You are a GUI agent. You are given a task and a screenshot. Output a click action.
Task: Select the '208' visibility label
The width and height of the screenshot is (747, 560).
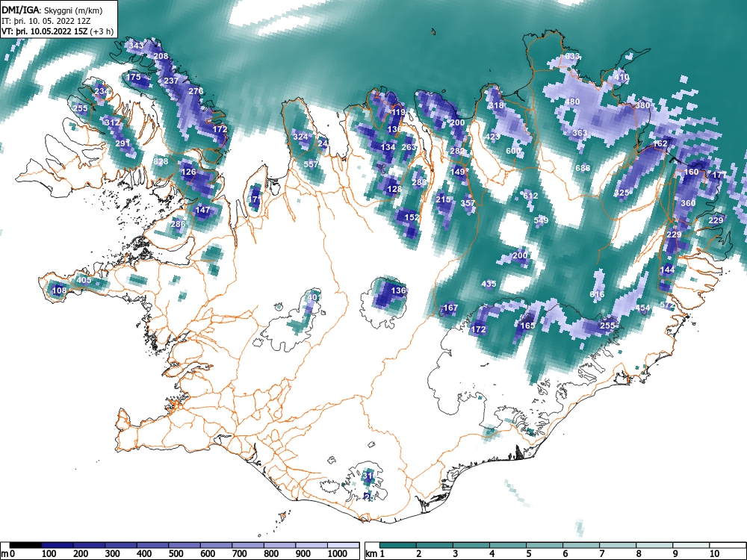click(161, 56)
